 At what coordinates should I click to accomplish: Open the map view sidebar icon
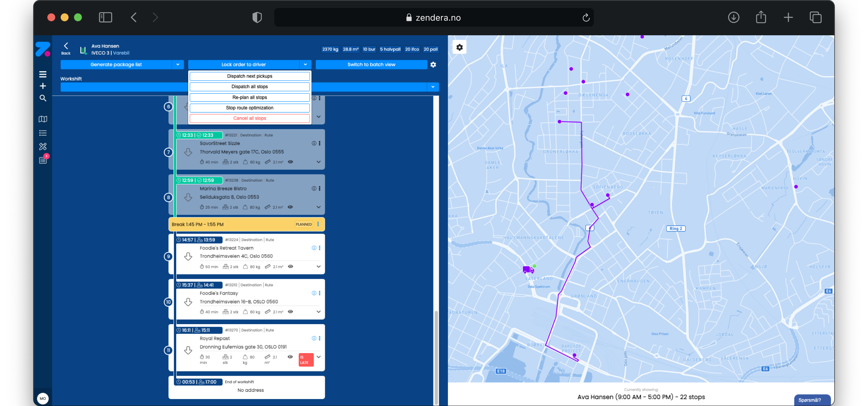pos(43,119)
